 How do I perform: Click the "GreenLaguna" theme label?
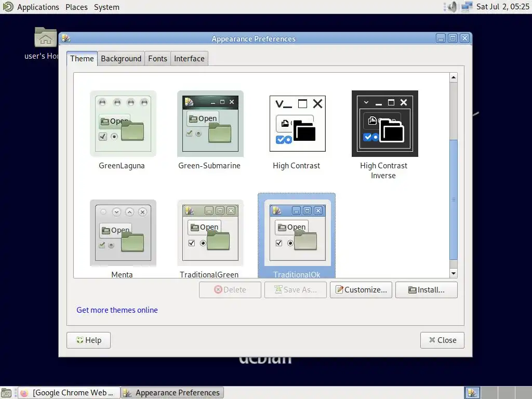[122, 166]
